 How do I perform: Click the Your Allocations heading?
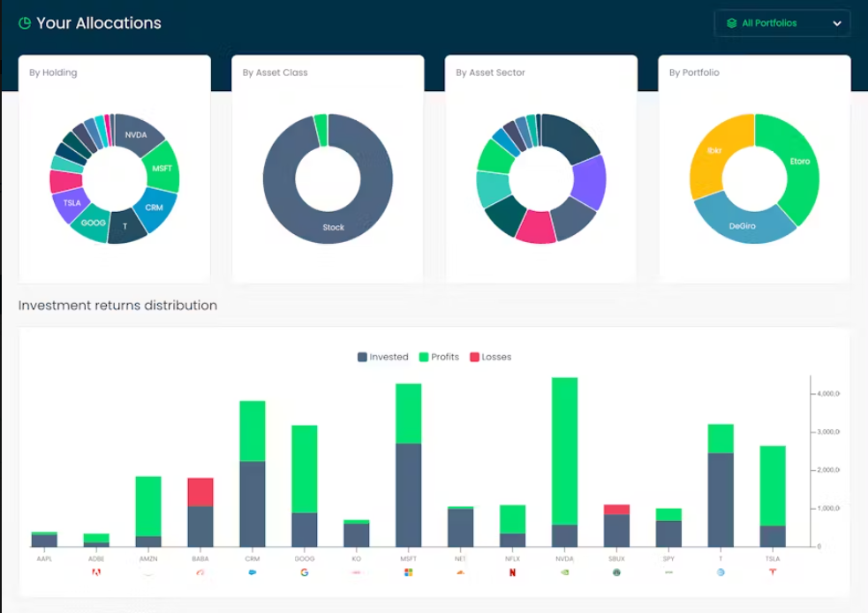[99, 23]
